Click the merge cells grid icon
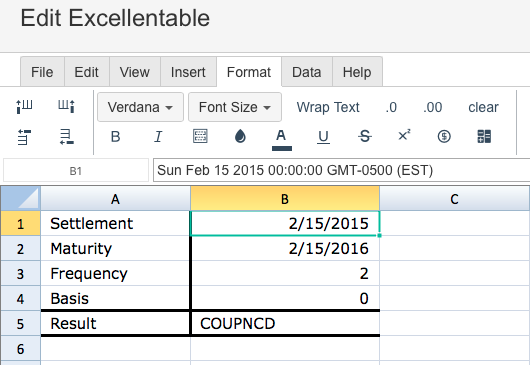The width and height of the screenshot is (530, 365). (484, 137)
